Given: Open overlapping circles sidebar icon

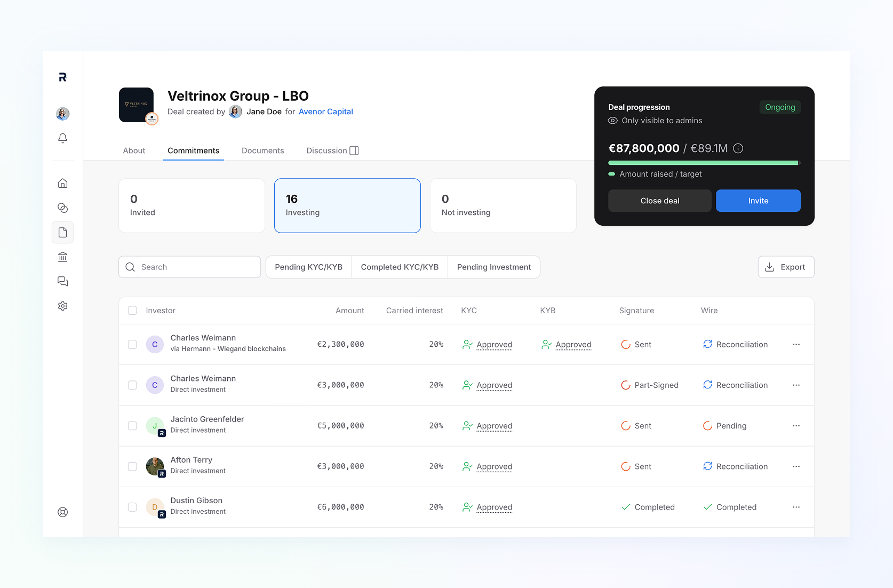Looking at the screenshot, I should [x=62, y=208].
